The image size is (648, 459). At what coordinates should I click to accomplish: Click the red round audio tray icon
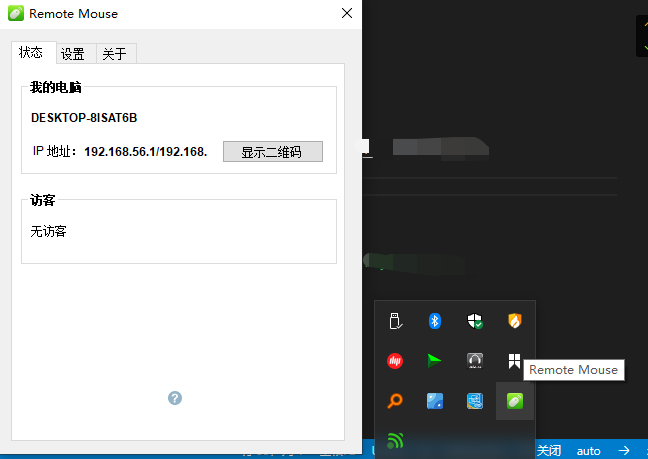click(395, 361)
